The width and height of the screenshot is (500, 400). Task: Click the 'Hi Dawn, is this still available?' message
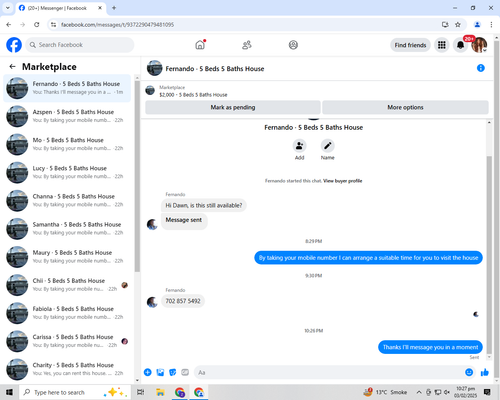point(204,205)
